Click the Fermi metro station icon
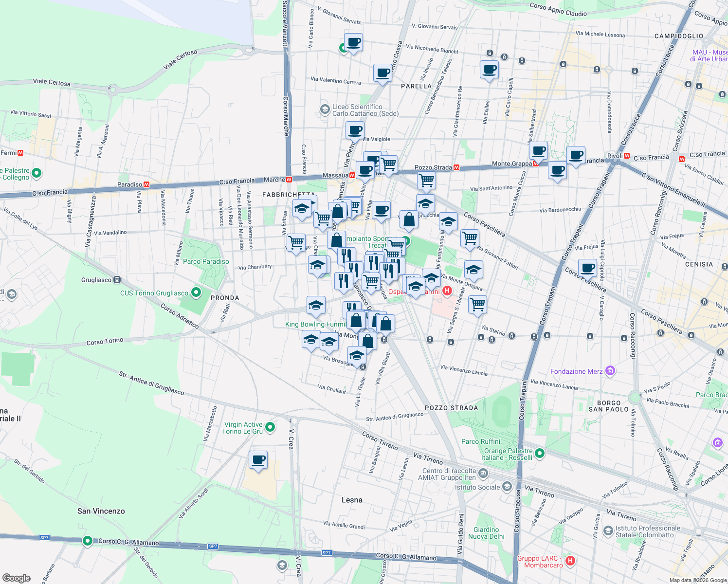This screenshot has height=584, width=728. (20, 153)
